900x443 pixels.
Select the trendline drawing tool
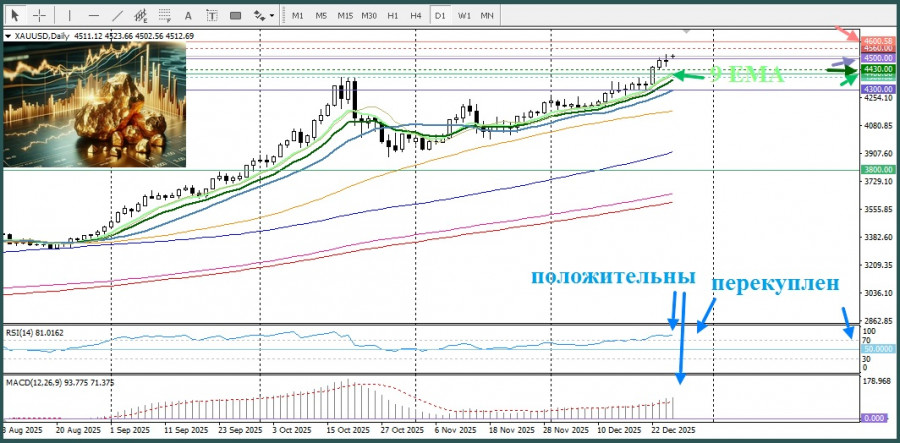click(118, 15)
